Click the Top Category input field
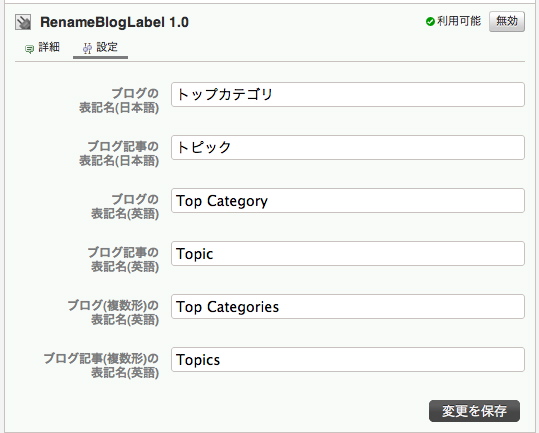The height and width of the screenshot is (433, 539). click(x=348, y=200)
